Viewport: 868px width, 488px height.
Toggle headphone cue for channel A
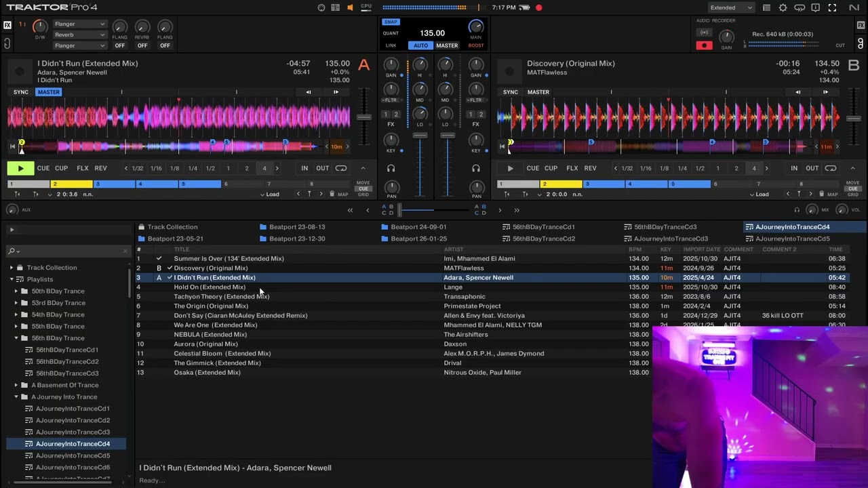(x=391, y=168)
